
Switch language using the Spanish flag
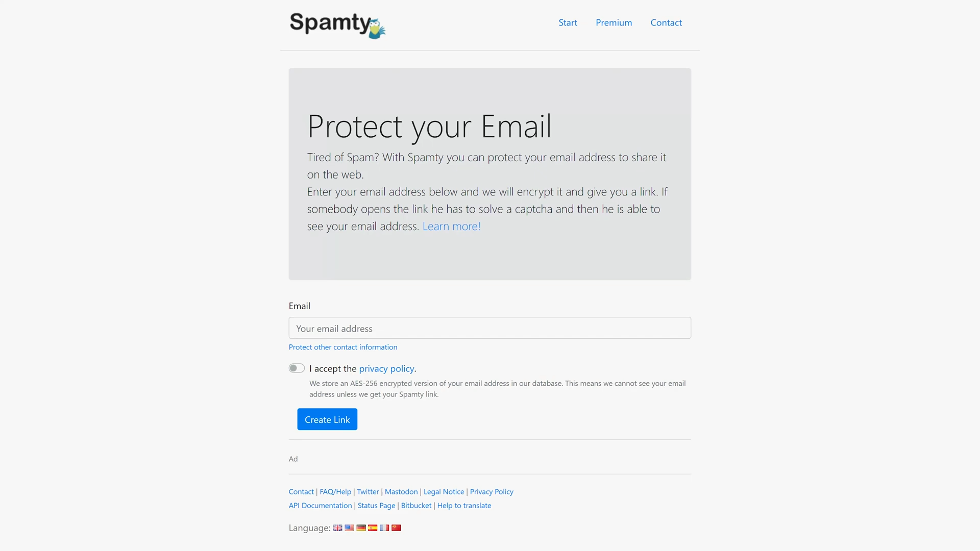[373, 528]
